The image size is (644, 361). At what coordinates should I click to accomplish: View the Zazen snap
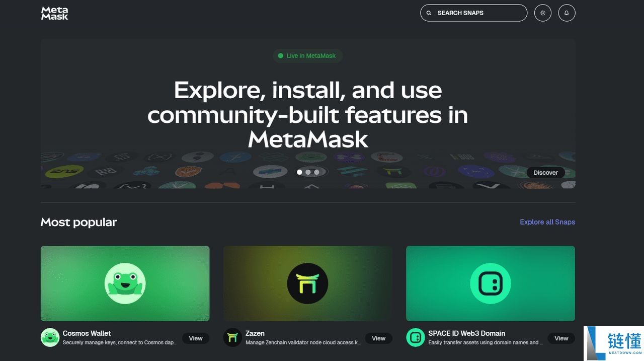coord(378,338)
